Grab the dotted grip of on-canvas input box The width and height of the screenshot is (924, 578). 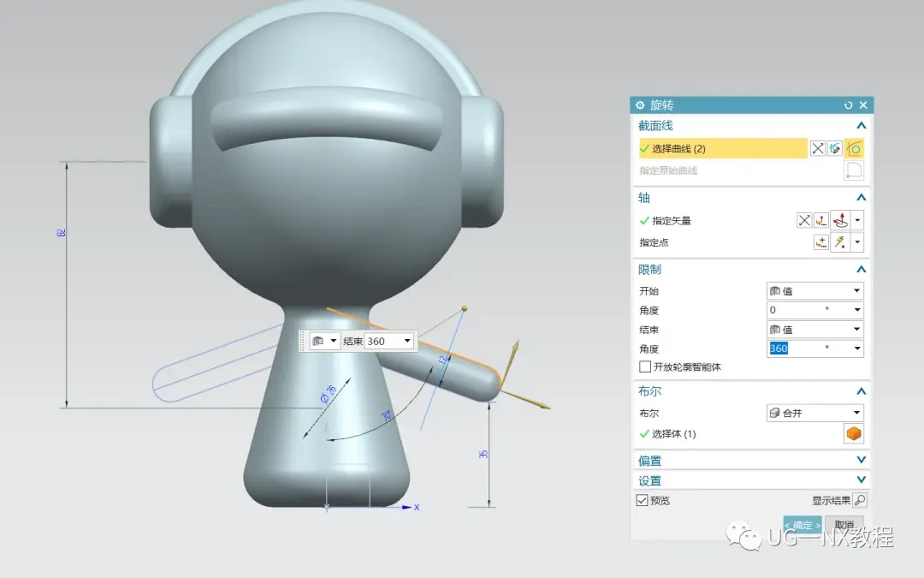[304, 341]
